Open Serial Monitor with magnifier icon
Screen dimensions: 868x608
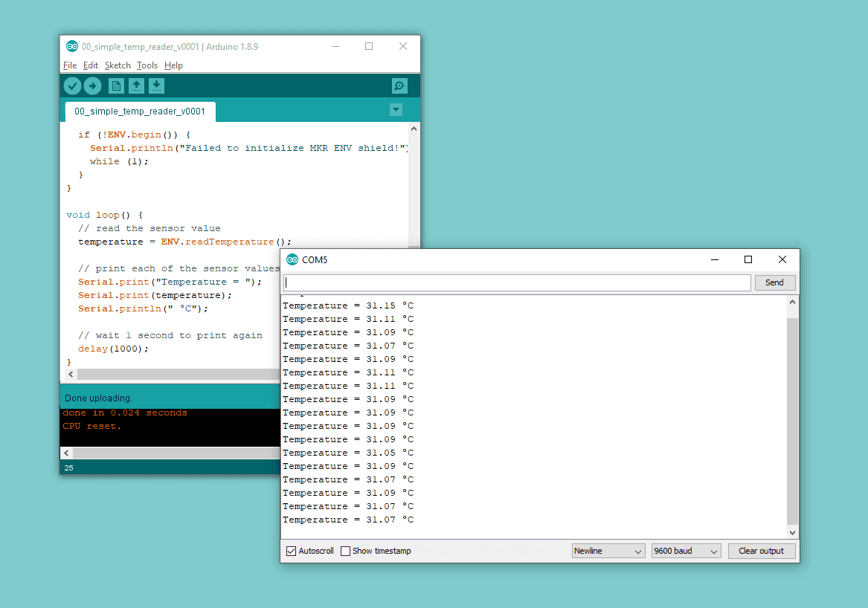point(399,86)
